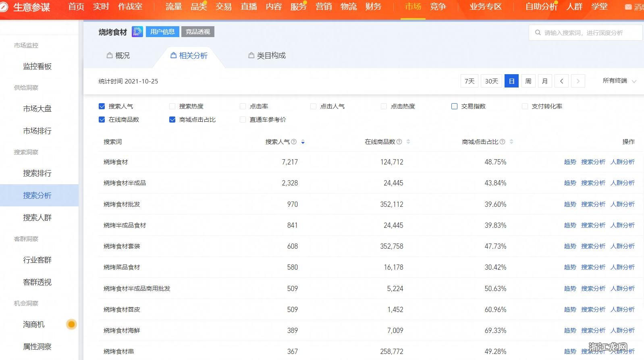Open 人群分析 for 烧烤食材批发 row
This screenshot has height=360, width=644.
[x=623, y=204]
